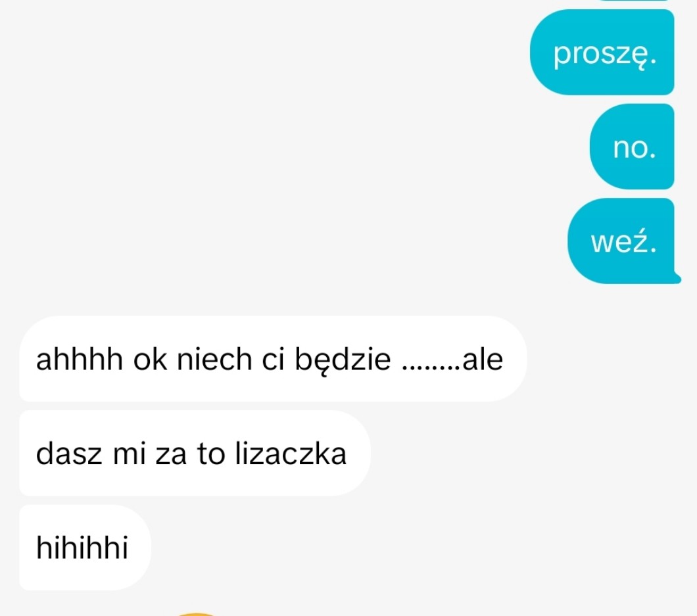Click the word "będzie" in the white bubble
697x616 pixels.
[343, 360]
